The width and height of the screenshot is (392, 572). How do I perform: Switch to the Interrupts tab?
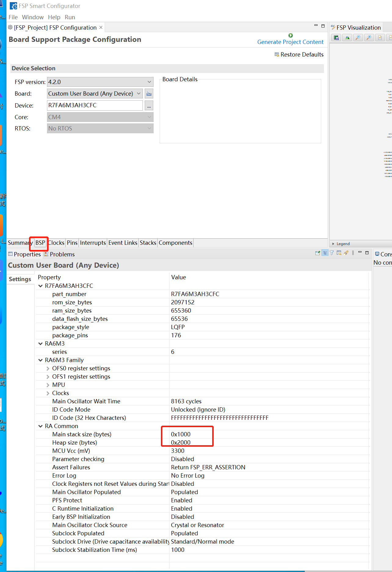93,243
